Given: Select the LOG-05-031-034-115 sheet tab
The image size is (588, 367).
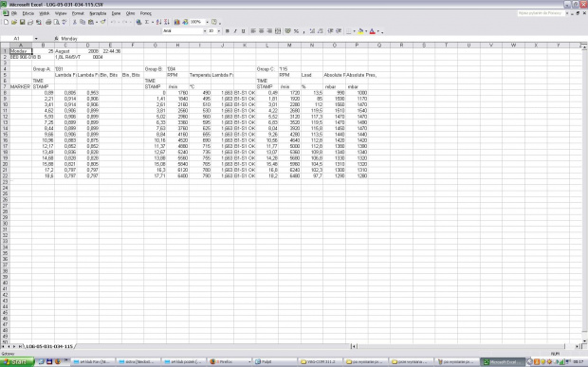Looking at the screenshot, I should [x=49, y=346].
